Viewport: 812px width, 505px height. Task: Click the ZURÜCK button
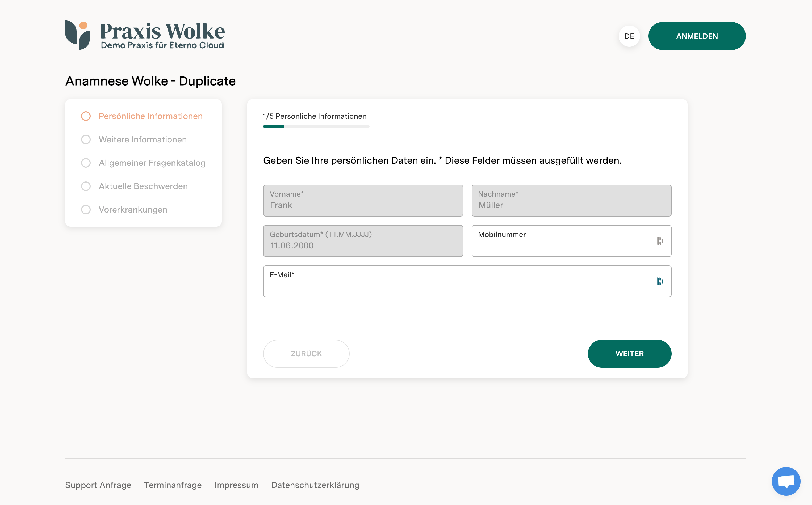pyautogui.click(x=306, y=354)
